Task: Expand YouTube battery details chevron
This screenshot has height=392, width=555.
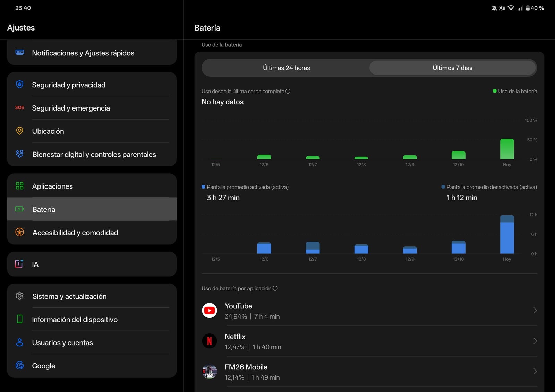Action: click(535, 311)
